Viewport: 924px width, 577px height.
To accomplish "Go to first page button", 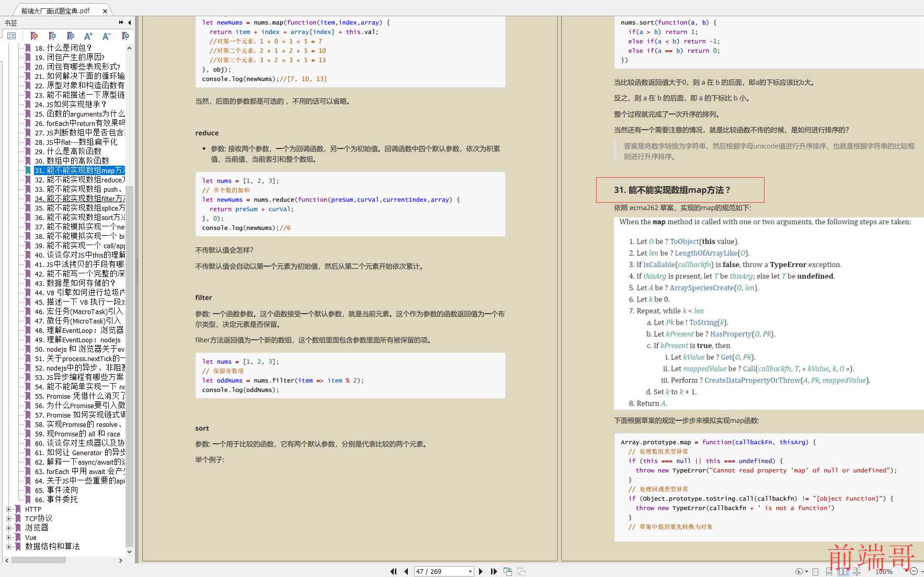I will click(x=393, y=571).
